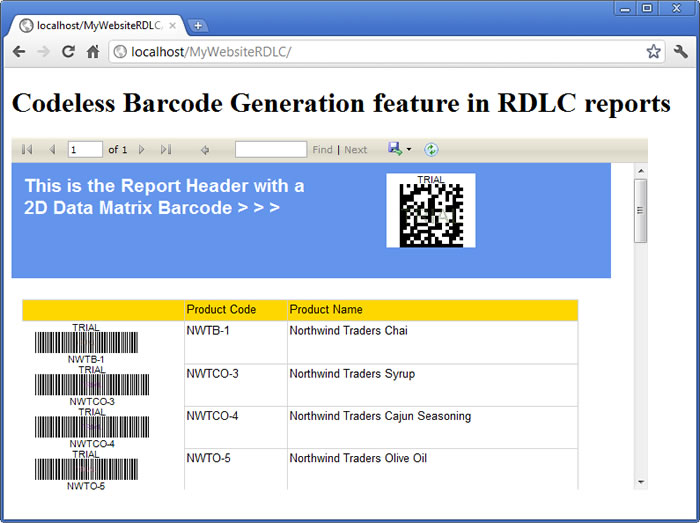Screen dimensions: 700x523
Task: Click the report scrollbar up arrow
Action: tap(641, 171)
